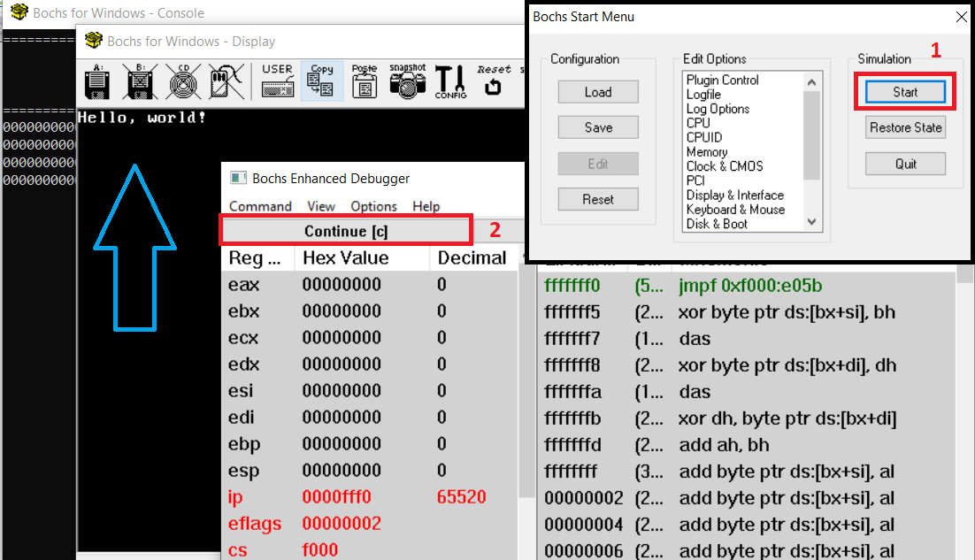Screen dimensions: 975x560
Task: Click Bochs Console window title icon
Action: click(x=19, y=12)
